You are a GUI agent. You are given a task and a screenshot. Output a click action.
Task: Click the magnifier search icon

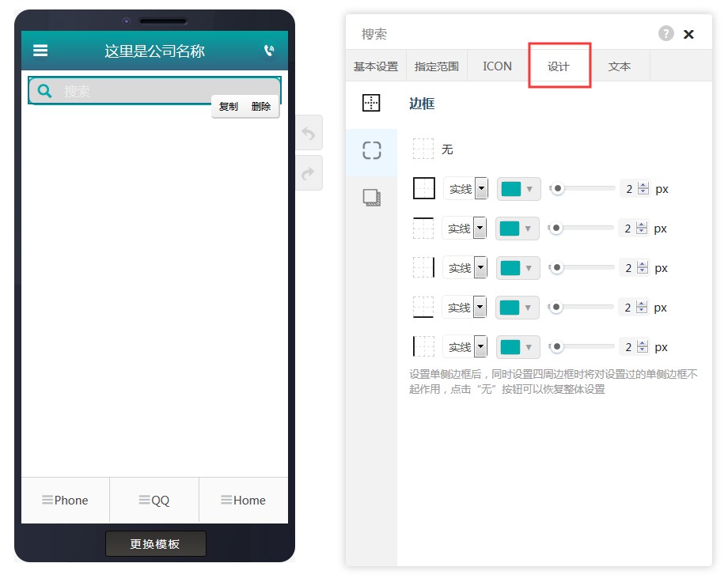point(44,91)
